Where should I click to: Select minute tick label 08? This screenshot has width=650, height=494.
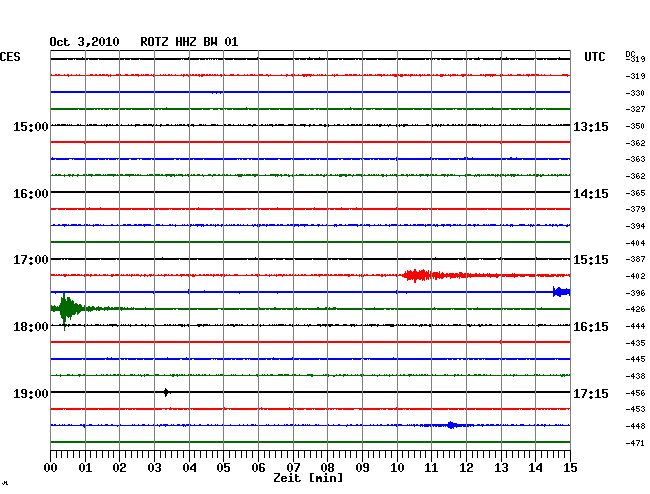(x=327, y=468)
